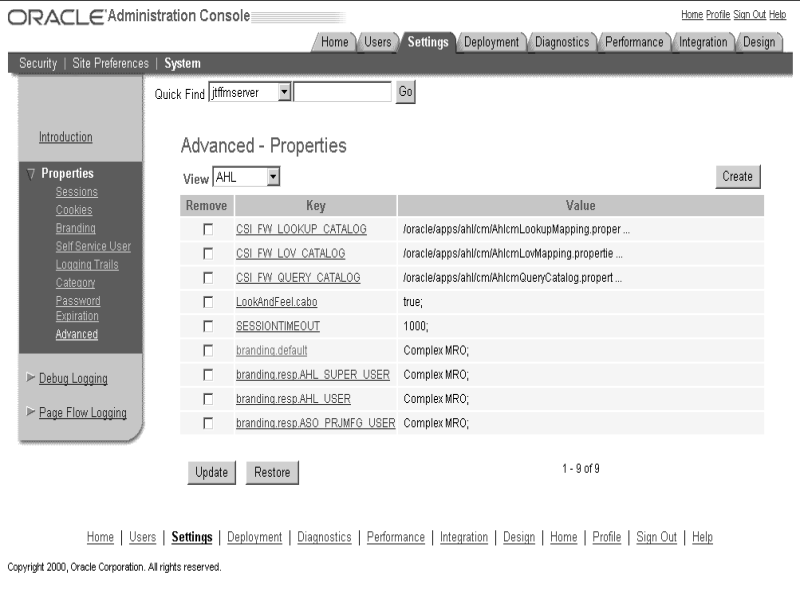Open the branding.resp.AHL_SUPER_USER key link
Viewport: 800px width, 600px height.
coord(313,374)
